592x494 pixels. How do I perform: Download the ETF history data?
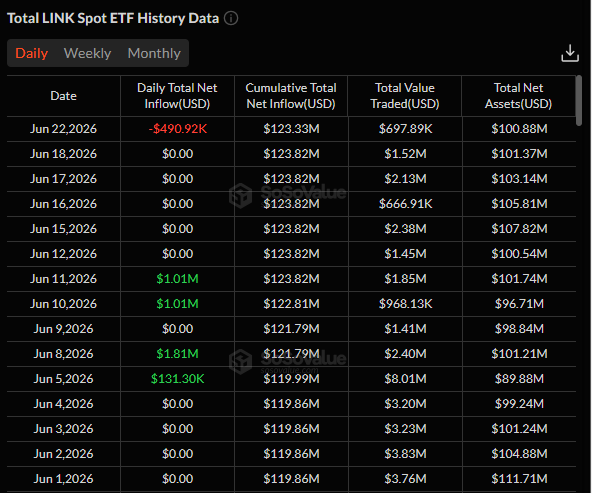tap(570, 53)
